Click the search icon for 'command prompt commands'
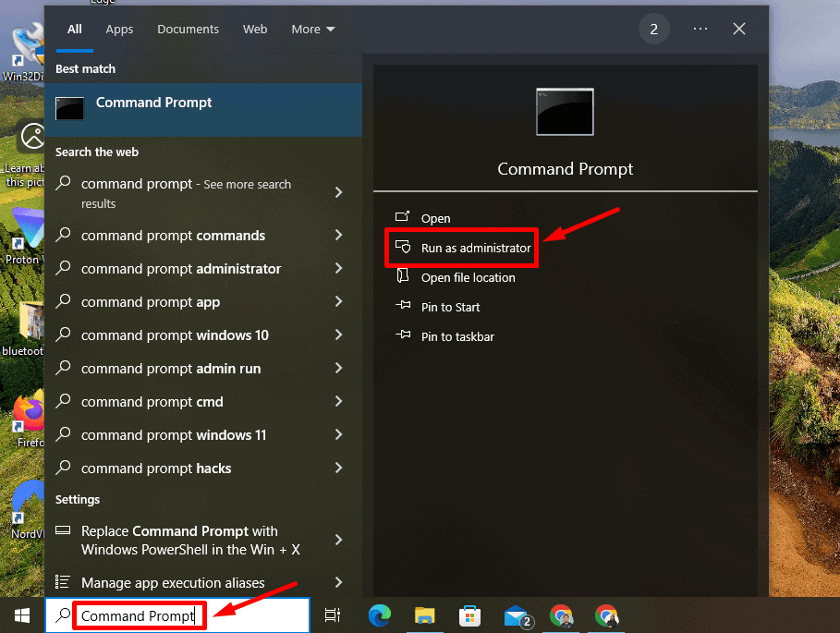This screenshot has height=633, width=840. pos(63,234)
